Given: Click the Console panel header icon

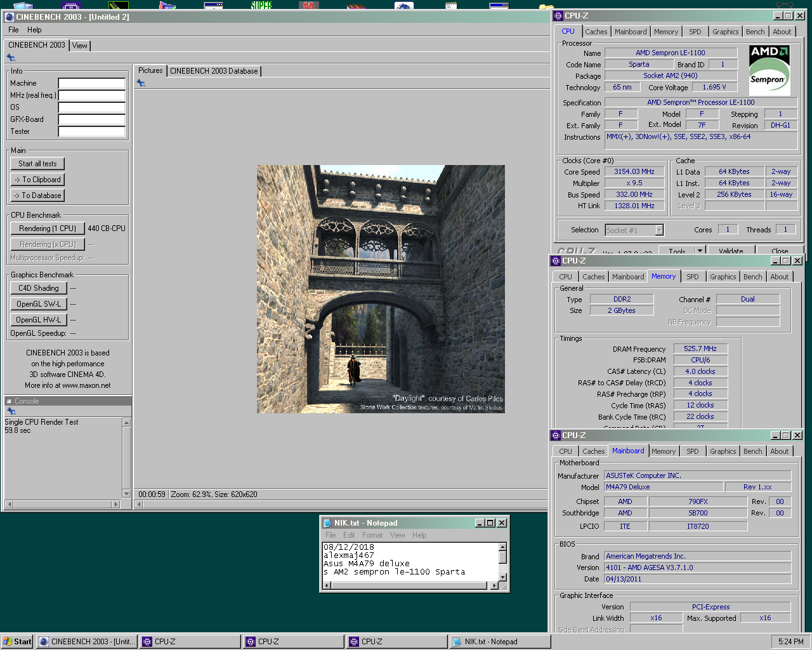Looking at the screenshot, I should [9, 401].
